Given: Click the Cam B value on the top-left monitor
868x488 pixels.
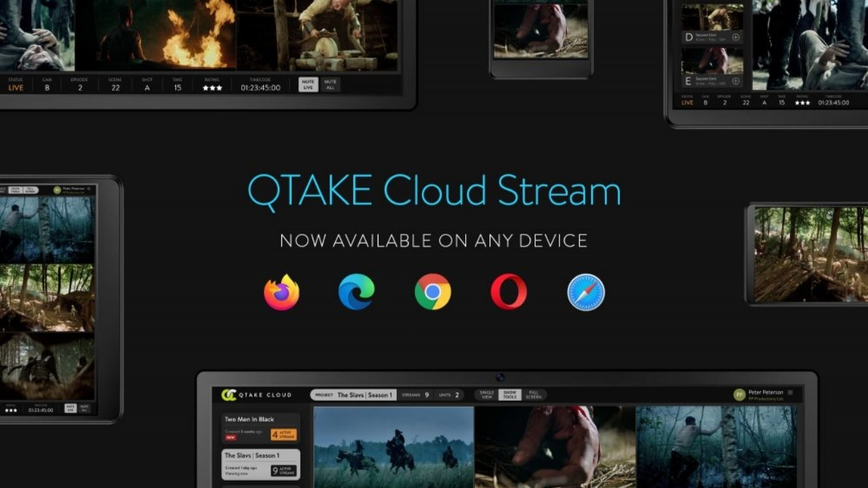Looking at the screenshot, I should pyautogui.click(x=47, y=88).
